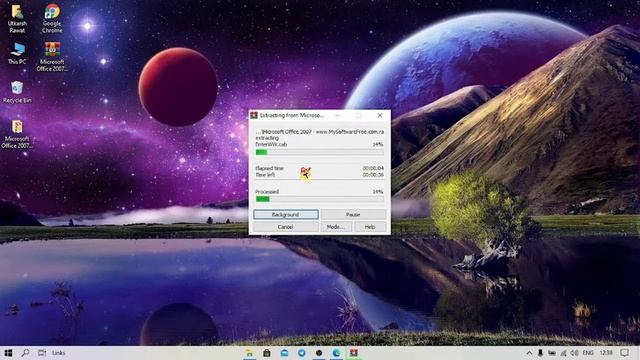This screenshot has height=360, width=640.
Task: Open Microsoft Edge from the taskbar
Action: pos(336,353)
